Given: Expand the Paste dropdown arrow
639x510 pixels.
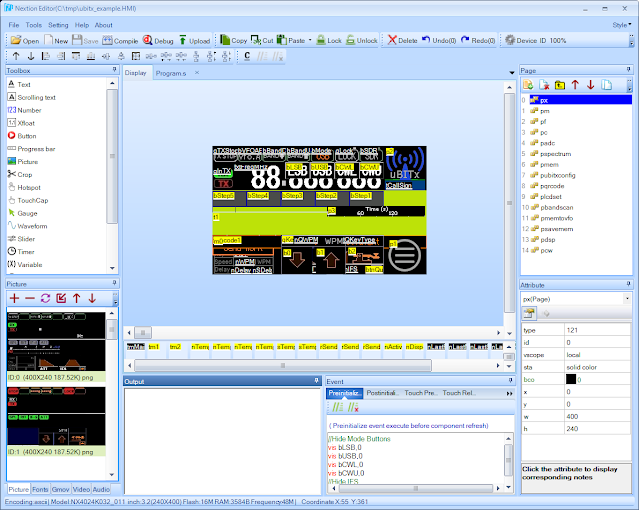Looking at the screenshot, I should [x=310, y=40].
